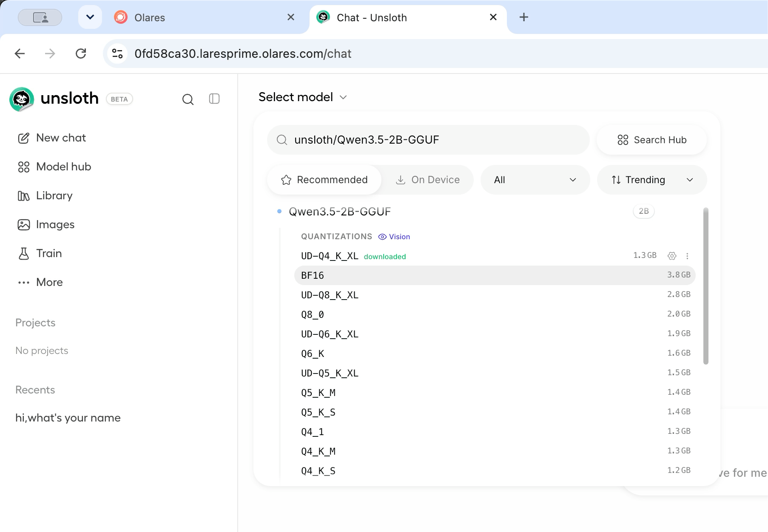Click the address bar URL
This screenshot has width=768, height=532.
click(x=243, y=54)
